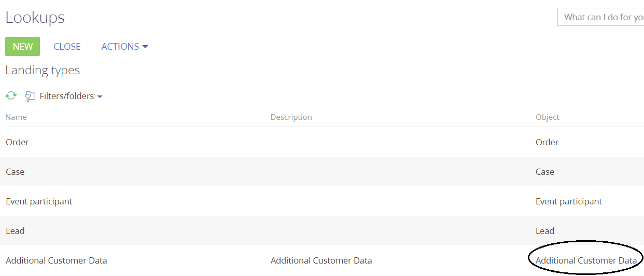Click the green NEW button
Image resolution: width=644 pixels, height=276 pixels.
coord(22,47)
